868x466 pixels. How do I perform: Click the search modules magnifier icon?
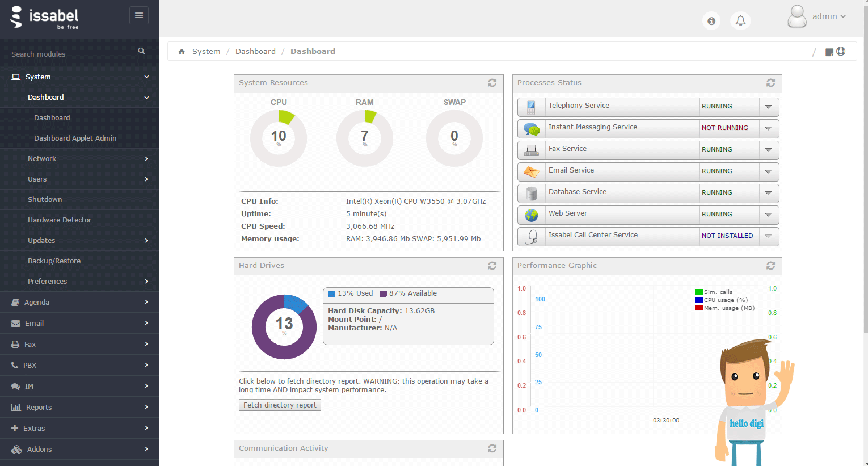(141, 51)
